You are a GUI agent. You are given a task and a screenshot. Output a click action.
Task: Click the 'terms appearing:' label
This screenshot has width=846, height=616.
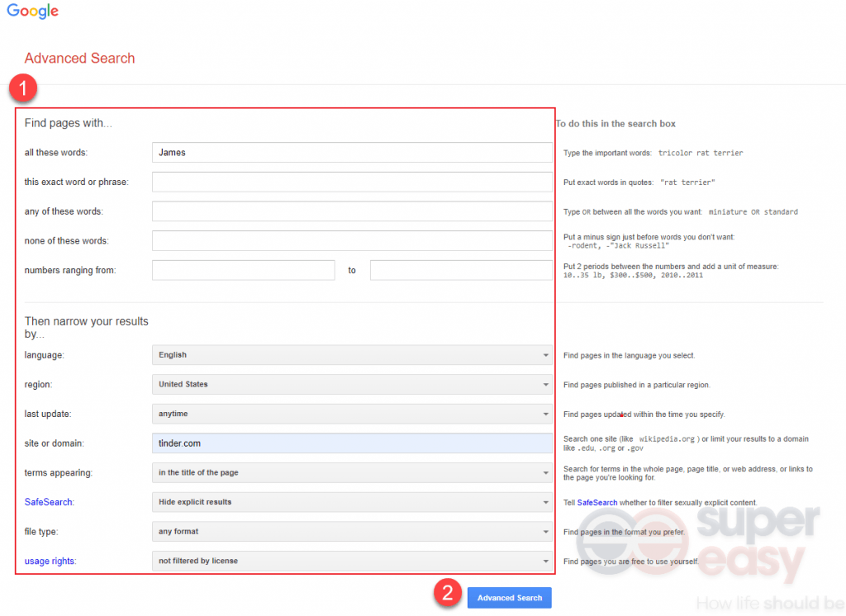coord(59,473)
